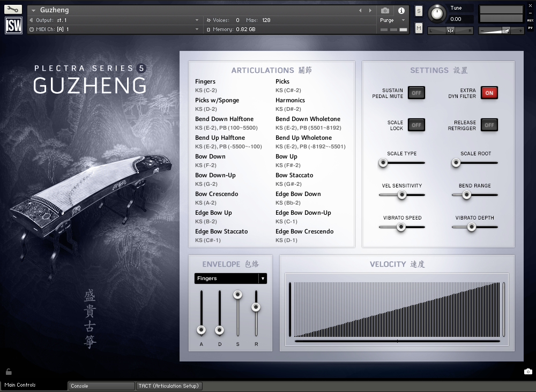Click the ISW logo icon

tap(13, 25)
